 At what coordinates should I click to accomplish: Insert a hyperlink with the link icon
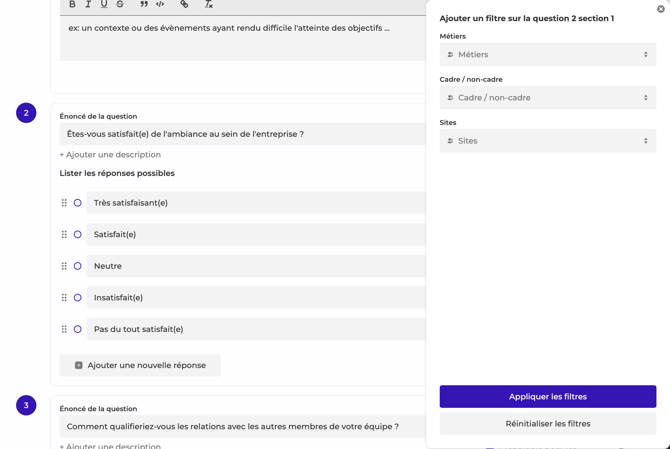click(184, 5)
